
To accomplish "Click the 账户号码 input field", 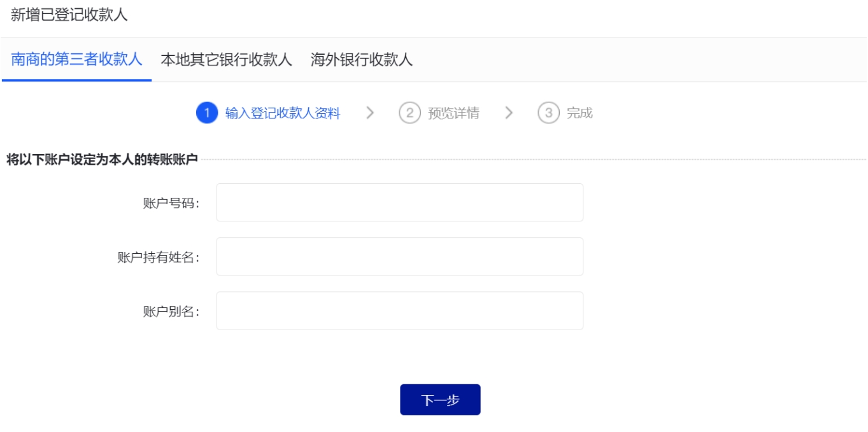I will tap(399, 202).
